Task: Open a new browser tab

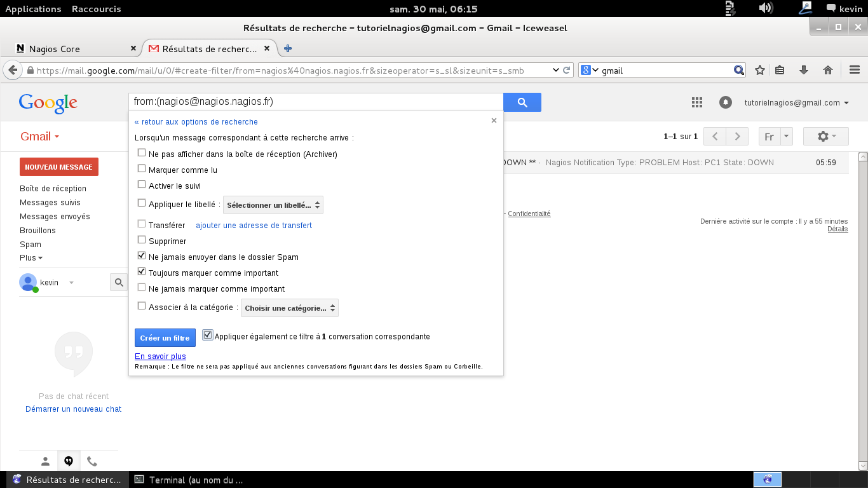Action: pyautogui.click(x=288, y=48)
